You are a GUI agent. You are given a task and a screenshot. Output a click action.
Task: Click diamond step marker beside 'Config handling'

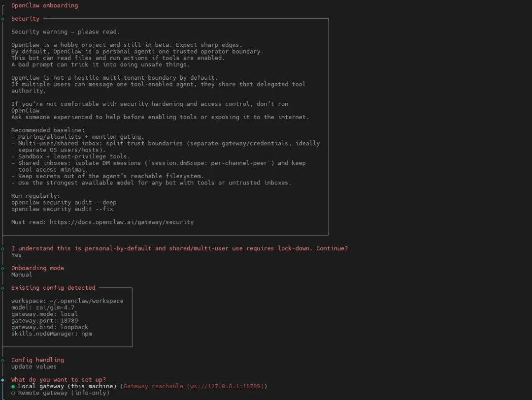click(3, 360)
